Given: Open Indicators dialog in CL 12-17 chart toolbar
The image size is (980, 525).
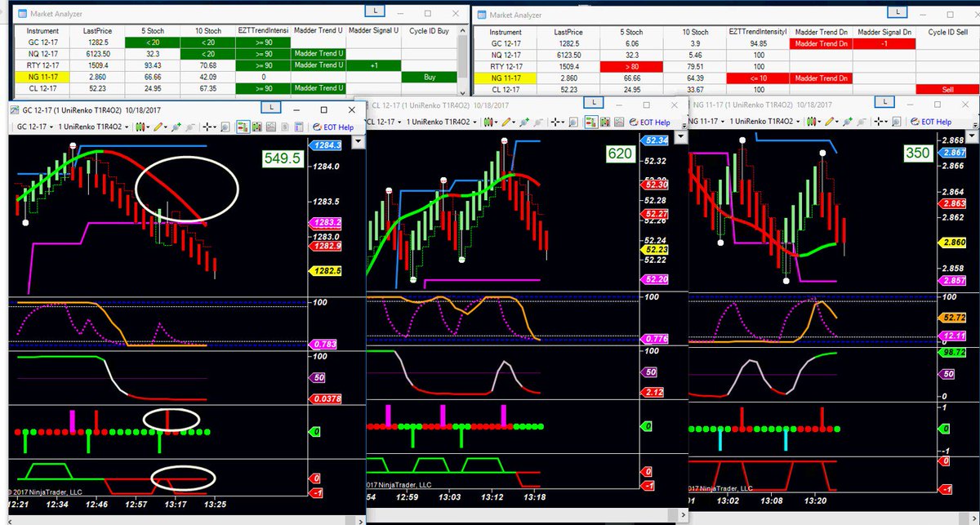Looking at the screenshot, I should [x=605, y=122].
